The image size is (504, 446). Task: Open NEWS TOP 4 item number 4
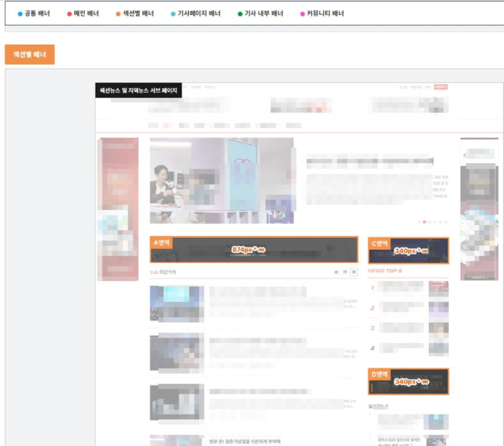pos(408,349)
